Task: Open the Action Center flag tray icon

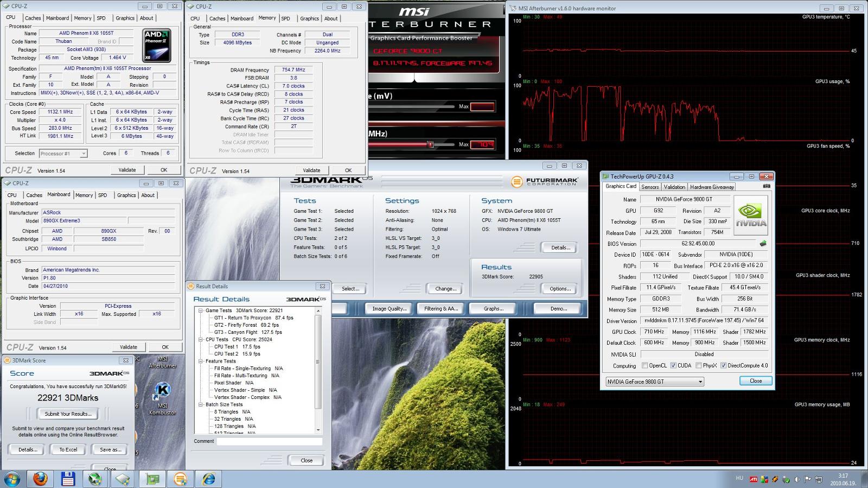Action: point(808,479)
